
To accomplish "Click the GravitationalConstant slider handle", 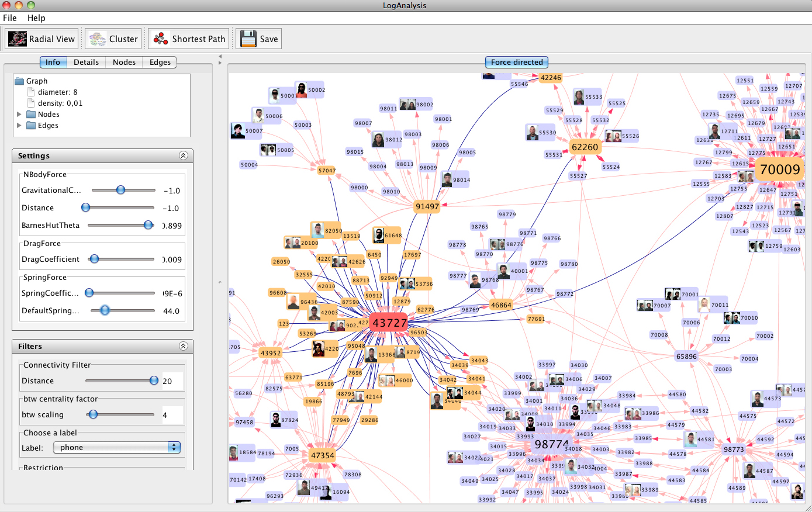I will click(120, 190).
